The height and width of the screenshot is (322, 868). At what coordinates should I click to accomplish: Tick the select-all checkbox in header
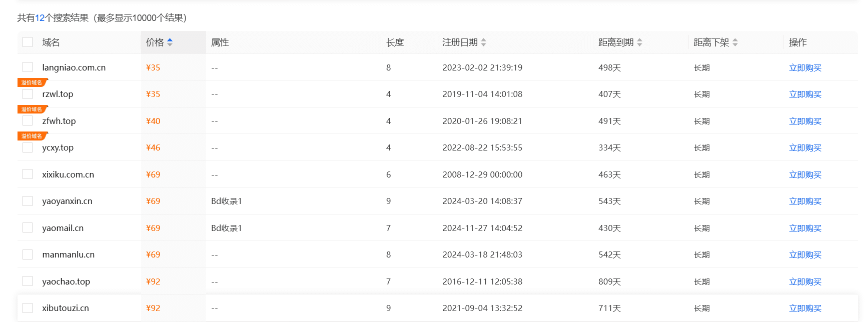tap(28, 42)
